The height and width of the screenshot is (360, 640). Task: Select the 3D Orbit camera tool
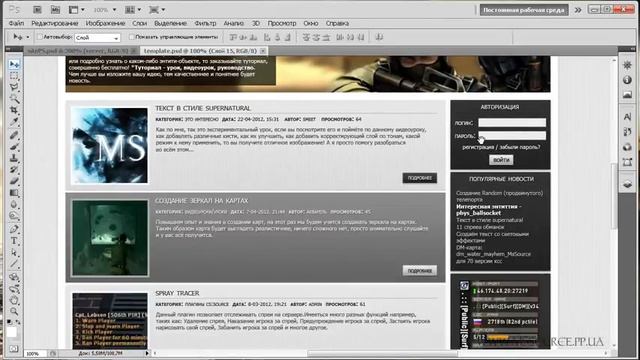click(14, 289)
